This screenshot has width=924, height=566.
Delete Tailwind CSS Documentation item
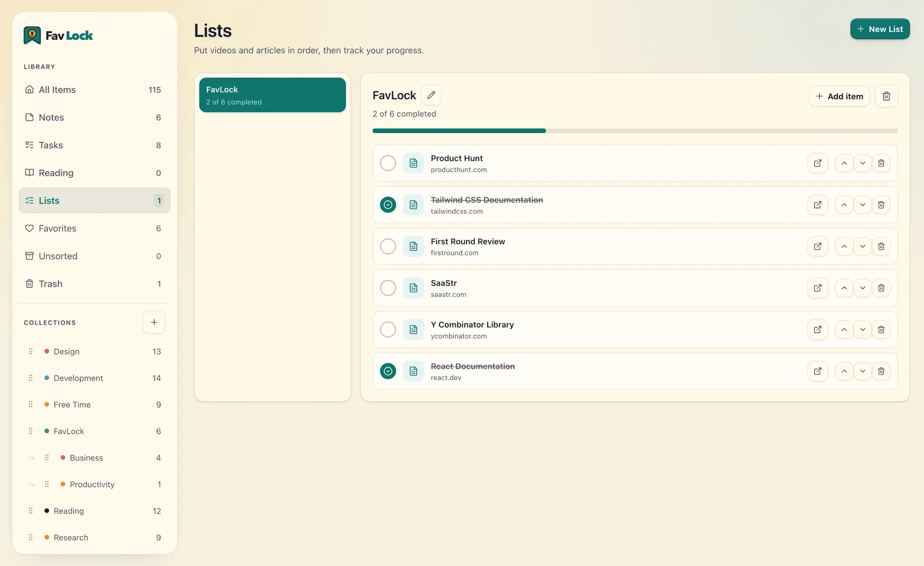point(881,205)
